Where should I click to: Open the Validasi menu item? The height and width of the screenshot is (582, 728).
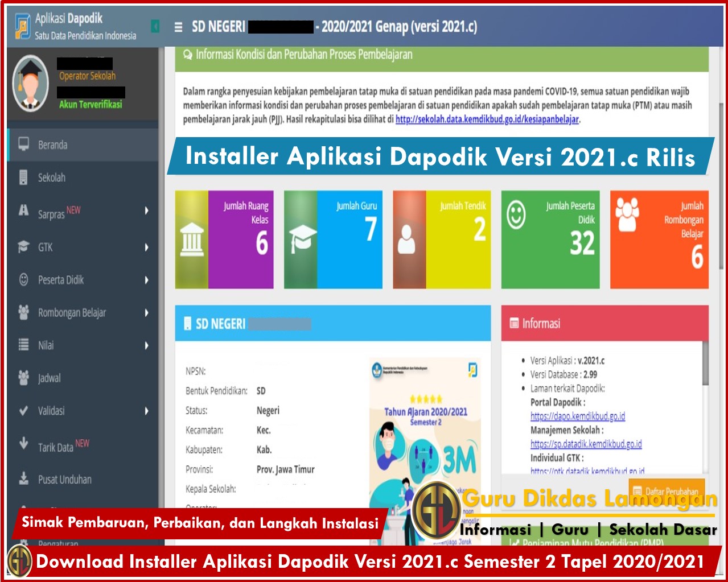(x=83, y=411)
